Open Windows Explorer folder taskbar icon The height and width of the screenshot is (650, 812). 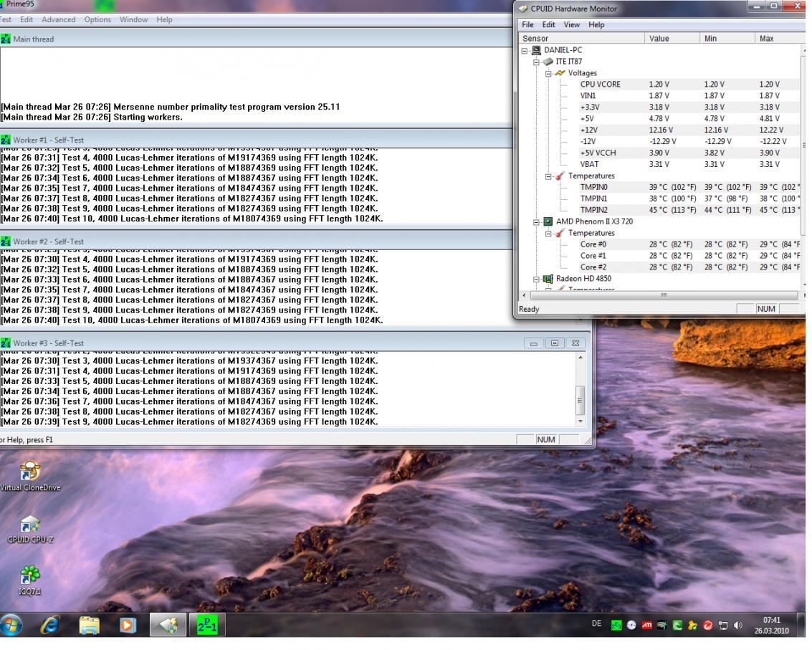point(89,625)
